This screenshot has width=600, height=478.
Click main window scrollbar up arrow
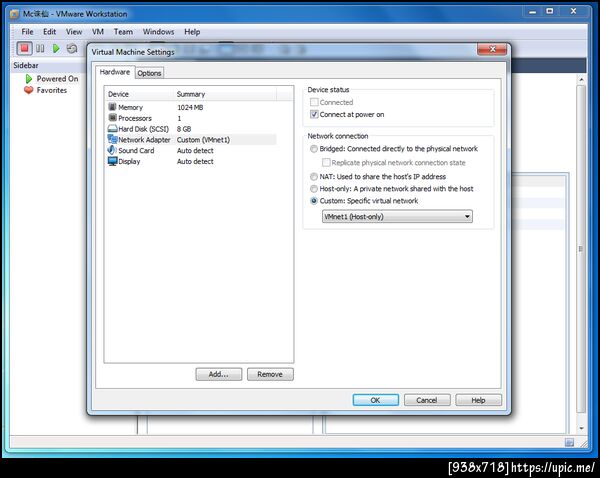click(581, 80)
